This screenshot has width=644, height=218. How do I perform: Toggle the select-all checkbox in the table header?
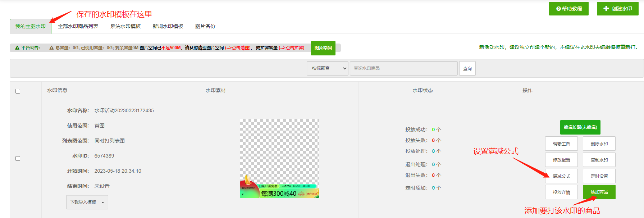click(x=18, y=91)
